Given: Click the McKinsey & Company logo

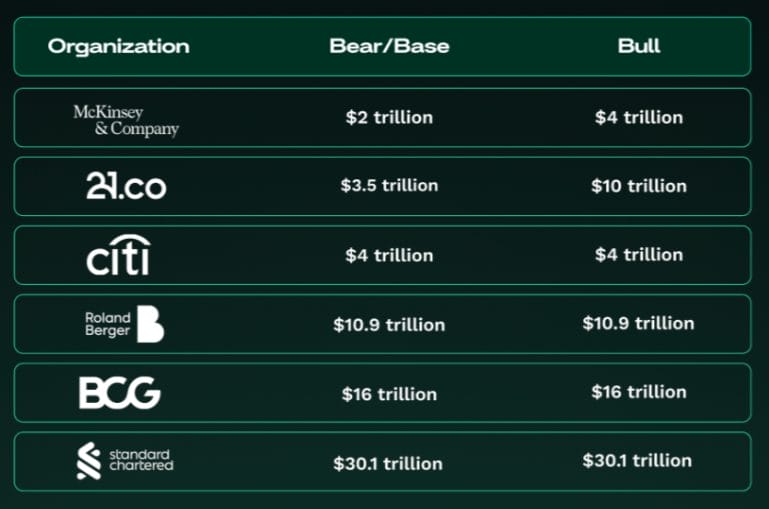Looking at the screenshot, I should pos(126,121).
